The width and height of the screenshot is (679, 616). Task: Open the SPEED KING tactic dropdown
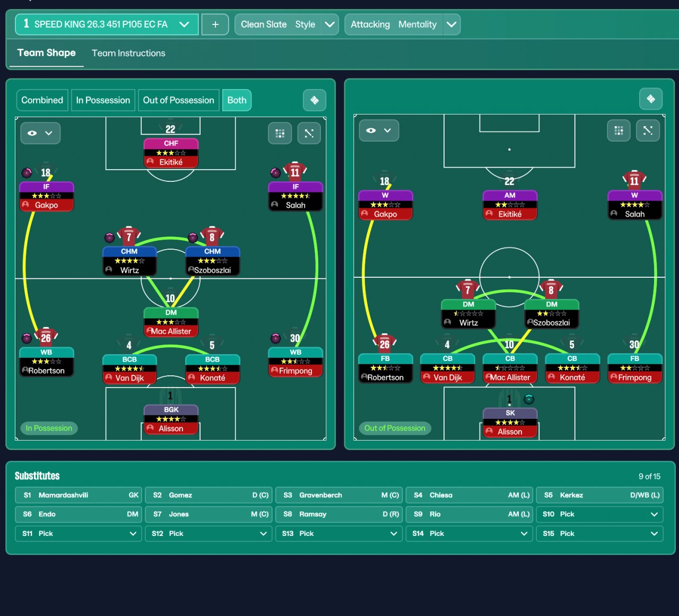pos(107,24)
